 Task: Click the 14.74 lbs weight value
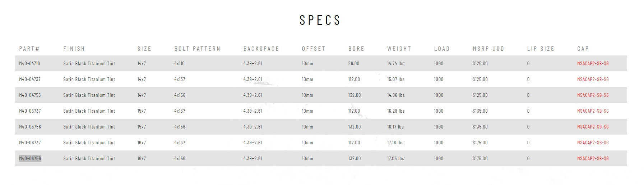[395, 63]
